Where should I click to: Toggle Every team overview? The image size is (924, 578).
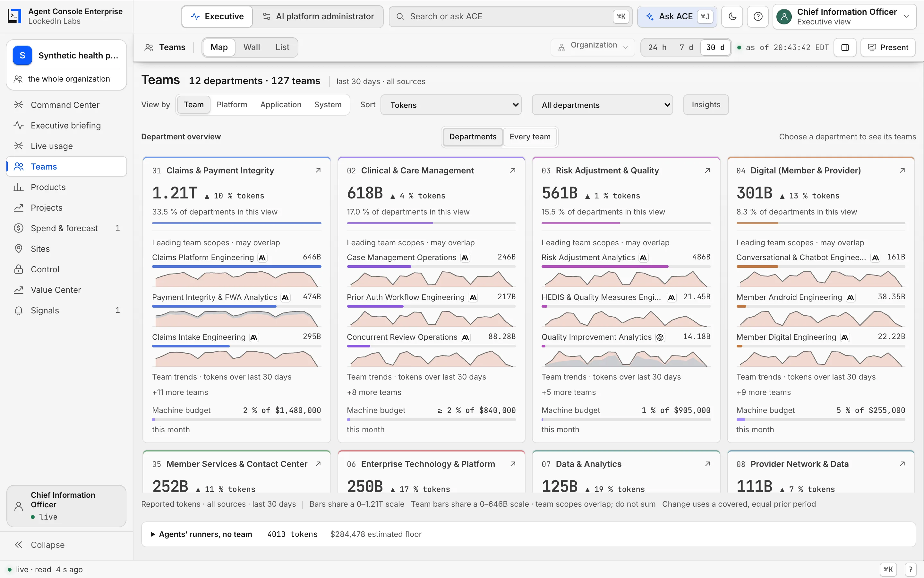530,137
